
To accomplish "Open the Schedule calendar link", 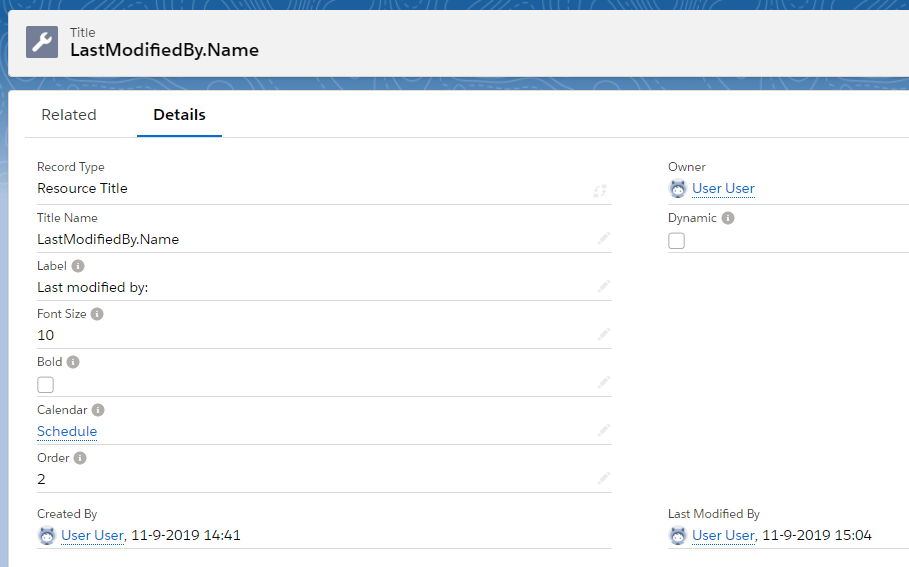I will pos(67,431).
